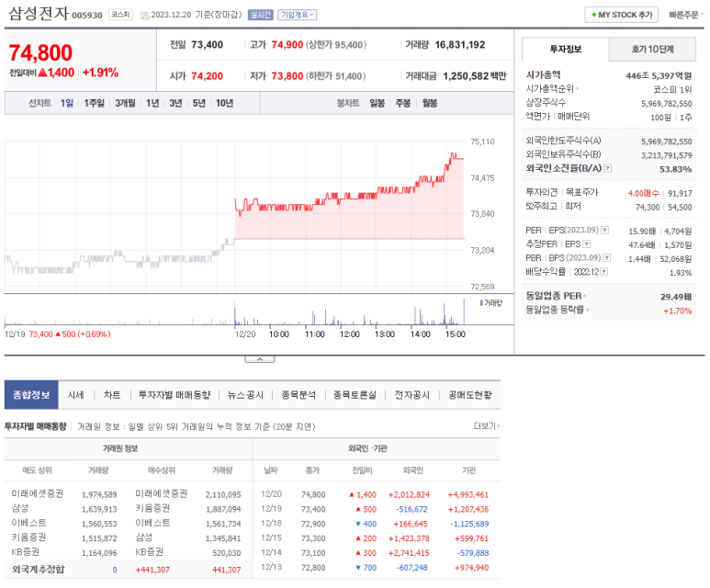The width and height of the screenshot is (710, 588).
Task: Click the calendar icon beside 2023.12.20
Action: pos(144,16)
